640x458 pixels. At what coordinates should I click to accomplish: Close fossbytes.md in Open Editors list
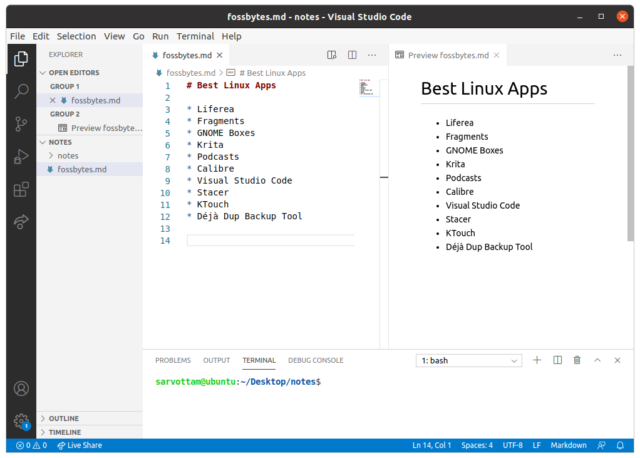(53, 100)
